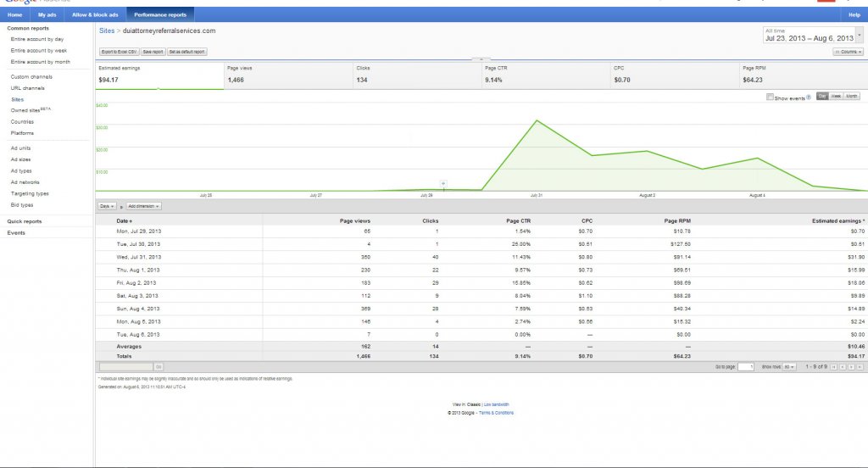Screen dimensions: 868x468
Task: Open the Add dimension dropdown
Action: (143, 206)
